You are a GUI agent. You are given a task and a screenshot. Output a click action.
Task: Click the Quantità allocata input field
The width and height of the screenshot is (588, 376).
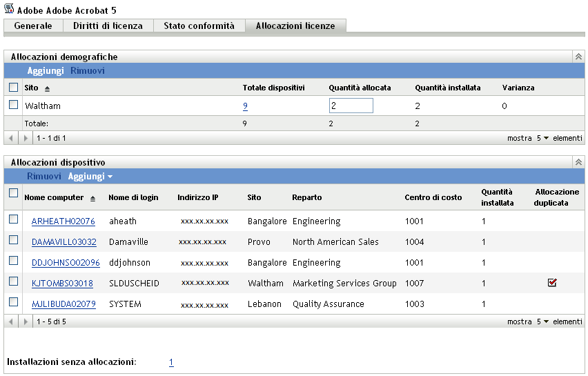pos(351,106)
